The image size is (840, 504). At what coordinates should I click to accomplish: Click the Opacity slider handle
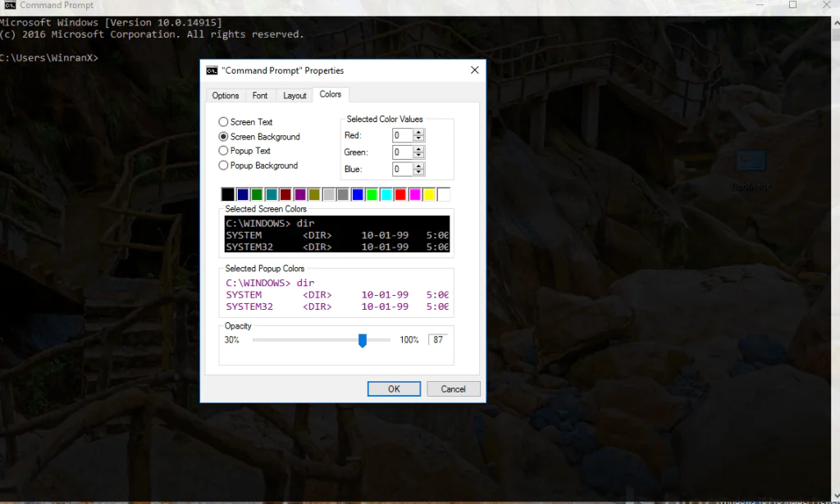pos(363,340)
